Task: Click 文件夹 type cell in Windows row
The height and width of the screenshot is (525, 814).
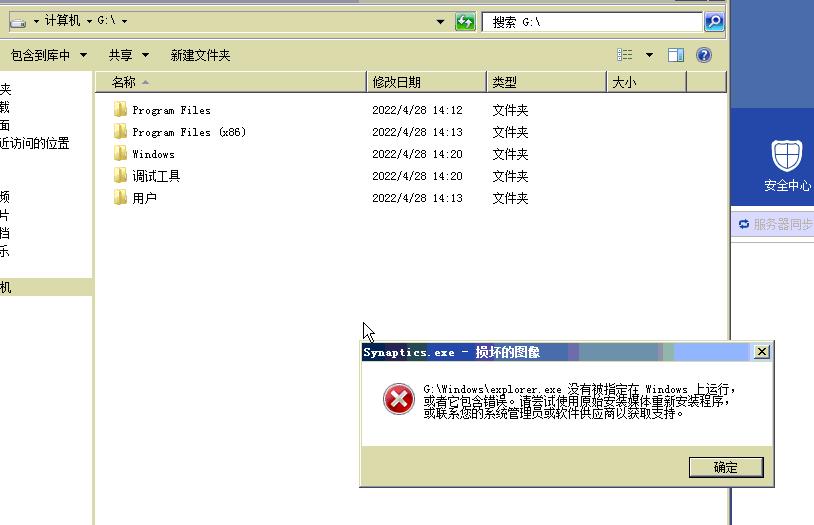Action: point(510,154)
